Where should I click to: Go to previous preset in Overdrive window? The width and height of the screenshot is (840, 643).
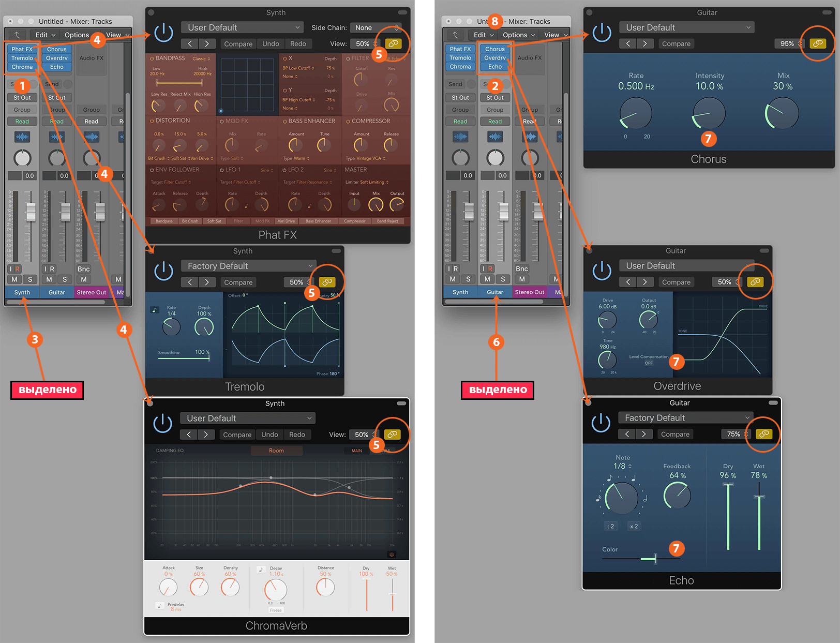pyautogui.click(x=628, y=282)
